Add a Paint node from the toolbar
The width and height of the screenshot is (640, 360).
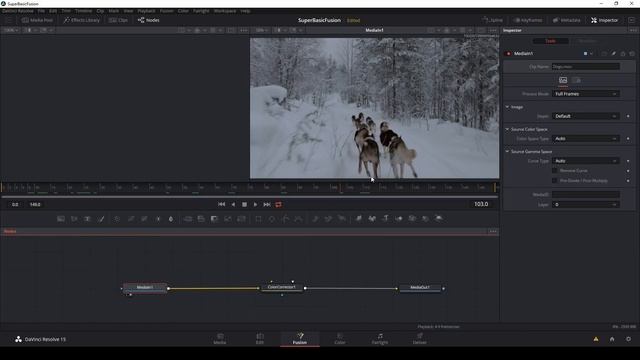point(101,219)
